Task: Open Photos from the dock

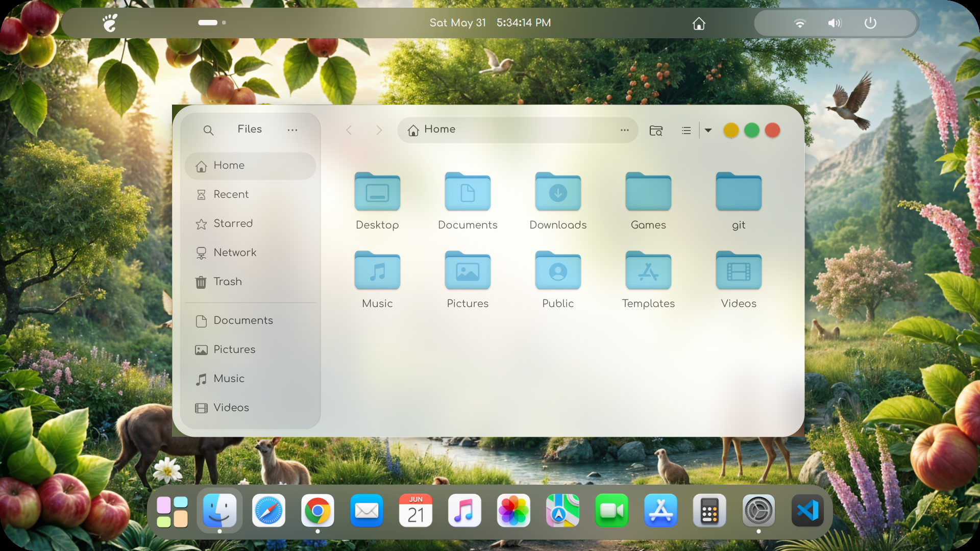Action: click(513, 511)
